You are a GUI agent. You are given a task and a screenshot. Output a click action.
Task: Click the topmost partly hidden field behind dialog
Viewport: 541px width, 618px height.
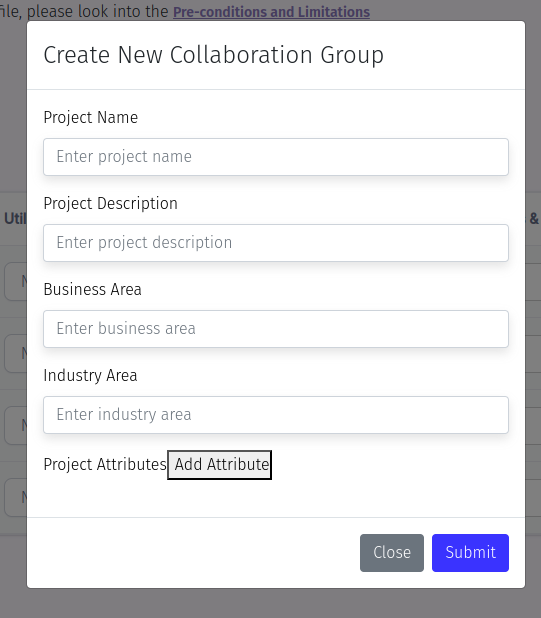coord(16,281)
